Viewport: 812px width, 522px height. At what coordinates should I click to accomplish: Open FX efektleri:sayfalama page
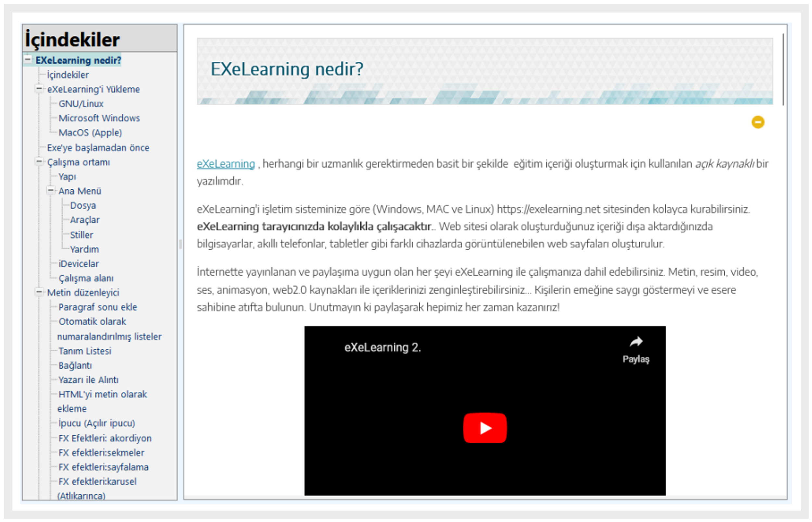coord(103,467)
